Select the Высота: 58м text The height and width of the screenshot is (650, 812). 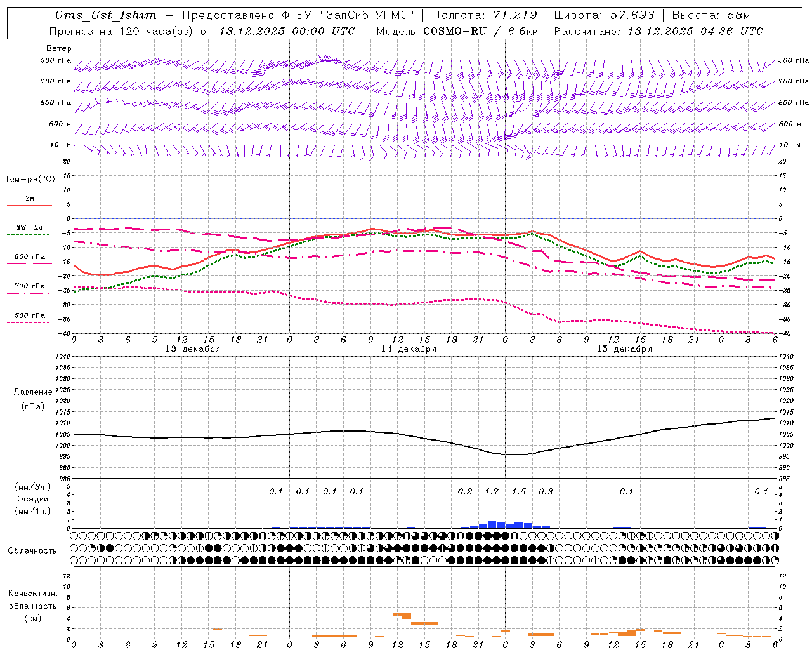711,15
